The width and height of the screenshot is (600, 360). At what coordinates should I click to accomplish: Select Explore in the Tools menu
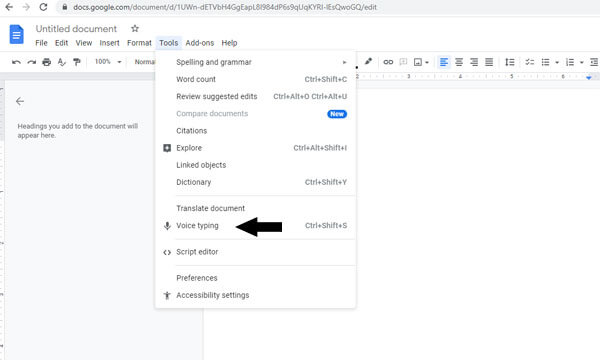(x=256, y=148)
